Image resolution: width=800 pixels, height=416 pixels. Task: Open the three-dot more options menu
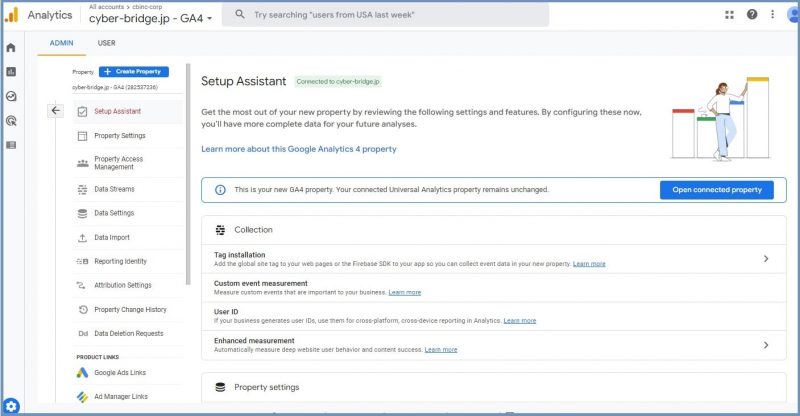coord(772,14)
